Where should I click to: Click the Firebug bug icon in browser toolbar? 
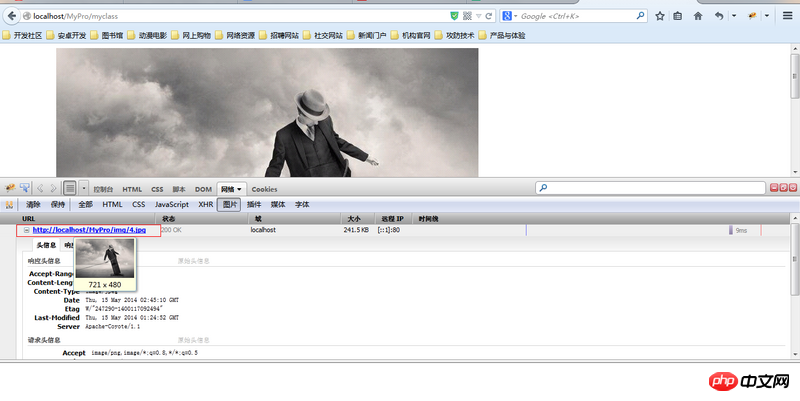pyautogui.click(x=752, y=16)
